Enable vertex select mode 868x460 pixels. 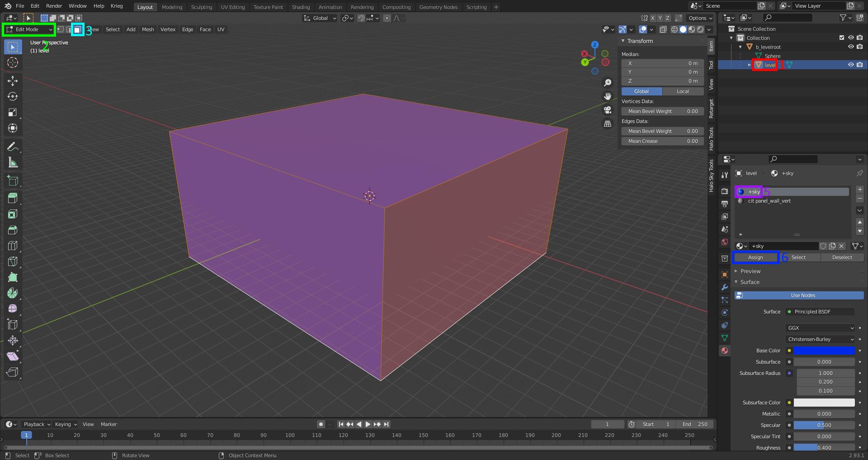[61, 29]
